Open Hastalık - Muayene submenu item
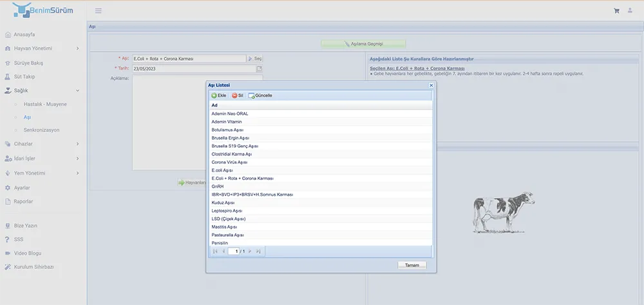Viewport: 644px width, 305px height. [x=45, y=104]
